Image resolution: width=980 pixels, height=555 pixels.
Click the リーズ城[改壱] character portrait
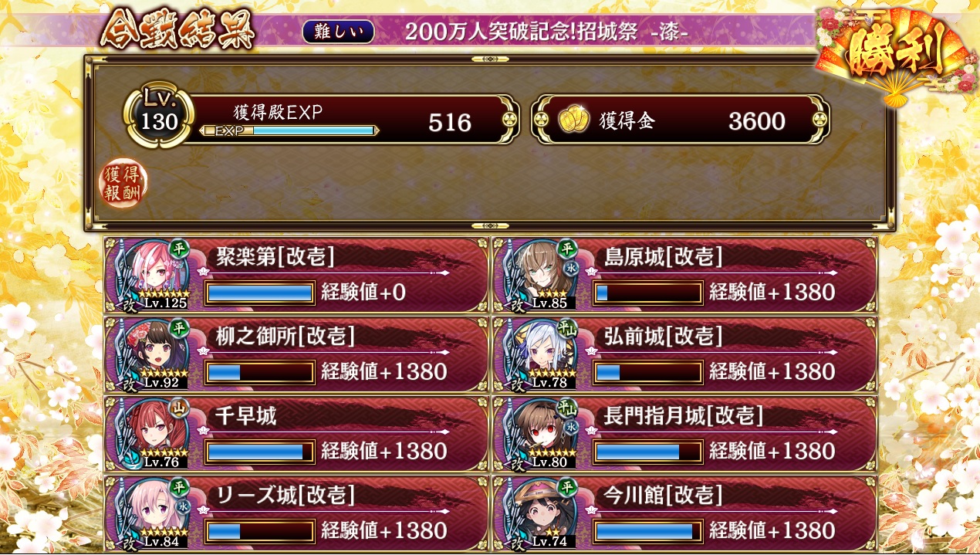coord(155,511)
